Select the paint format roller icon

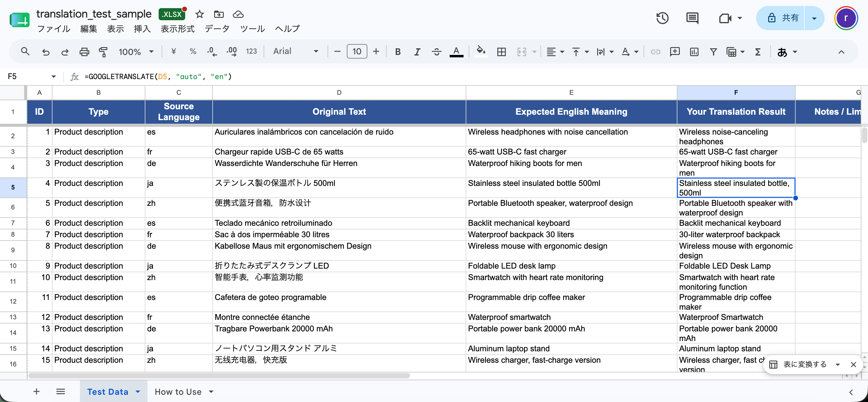coord(103,52)
